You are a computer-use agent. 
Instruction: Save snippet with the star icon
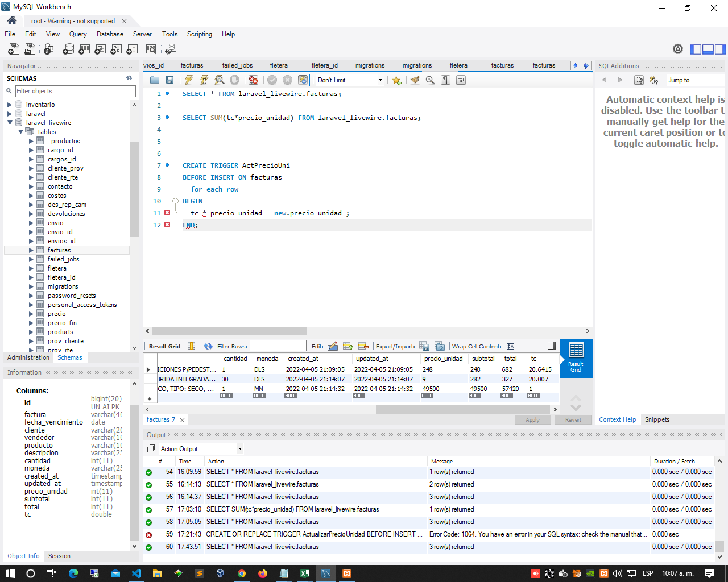tap(397, 80)
